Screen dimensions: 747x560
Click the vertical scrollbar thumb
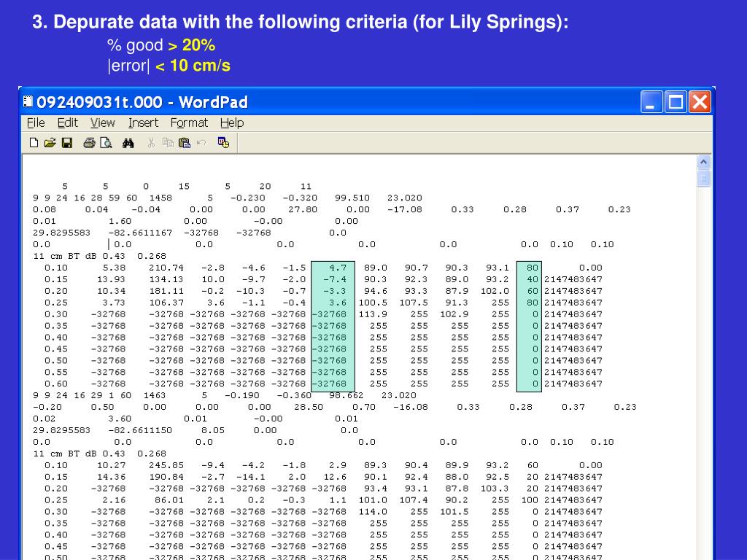(704, 179)
